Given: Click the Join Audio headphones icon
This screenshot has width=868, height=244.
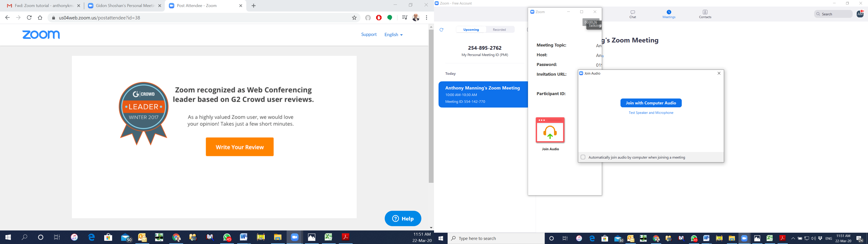Looking at the screenshot, I should 550,130.
